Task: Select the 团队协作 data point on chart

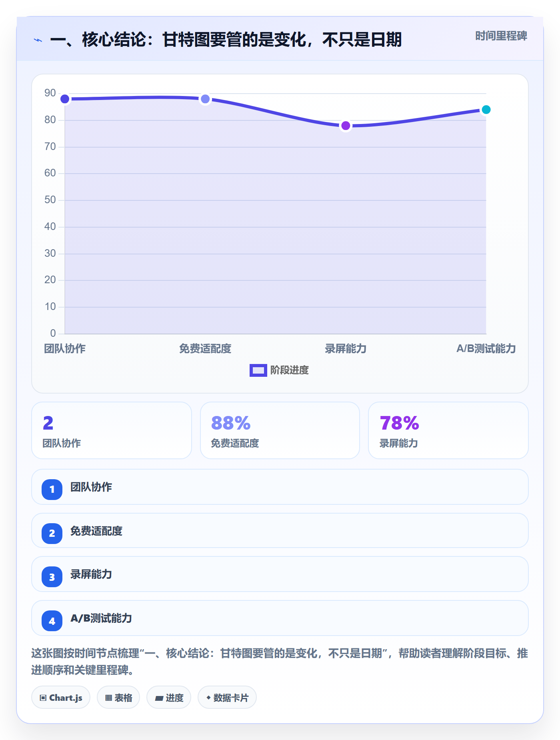Action: [65, 99]
